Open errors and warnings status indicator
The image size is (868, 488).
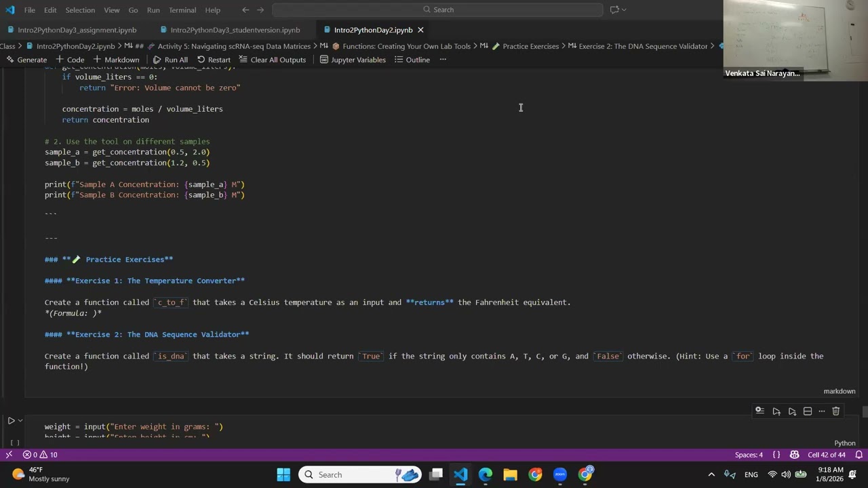coord(40,455)
